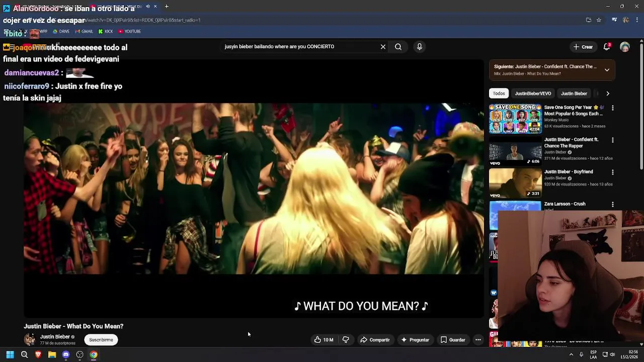The width and height of the screenshot is (644, 362).
Task: Open the Save One Song Per Year thumbnail
Action: click(x=515, y=118)
